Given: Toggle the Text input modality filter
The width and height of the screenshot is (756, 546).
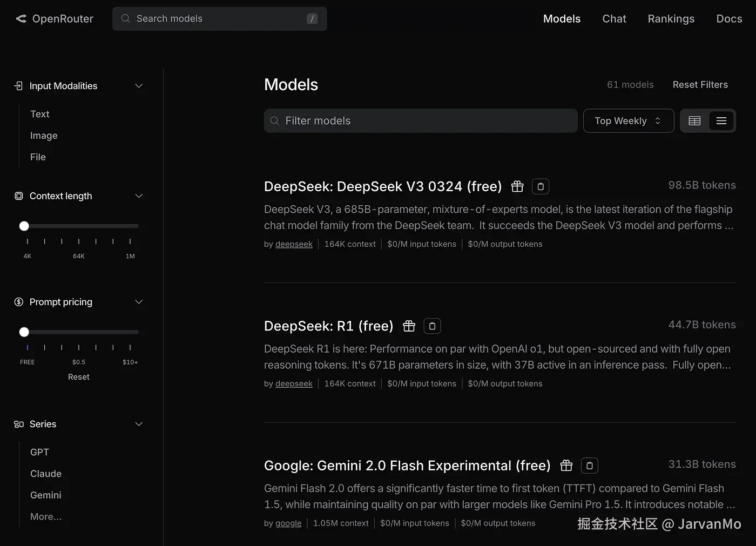Looking at the screenshot, I should click(x=40, y=114).
